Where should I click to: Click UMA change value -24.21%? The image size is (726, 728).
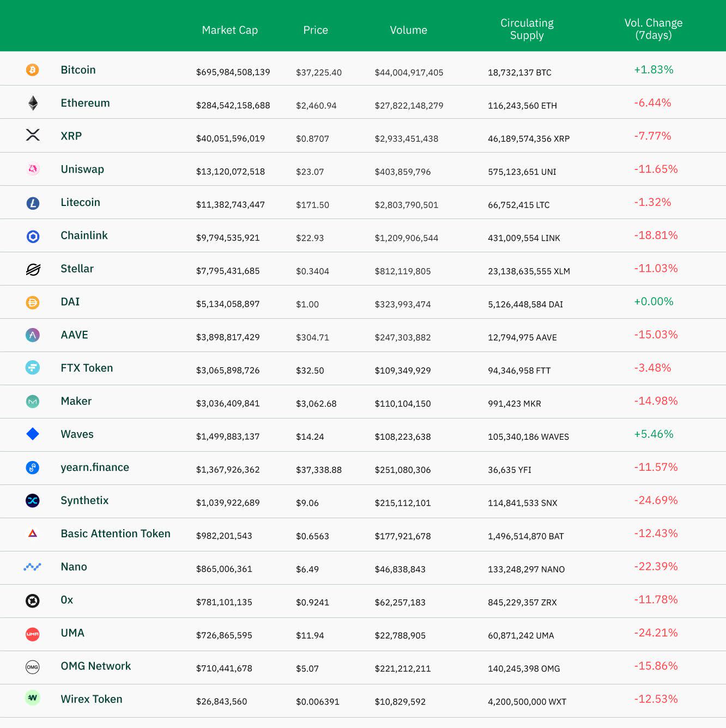(656, 633)
